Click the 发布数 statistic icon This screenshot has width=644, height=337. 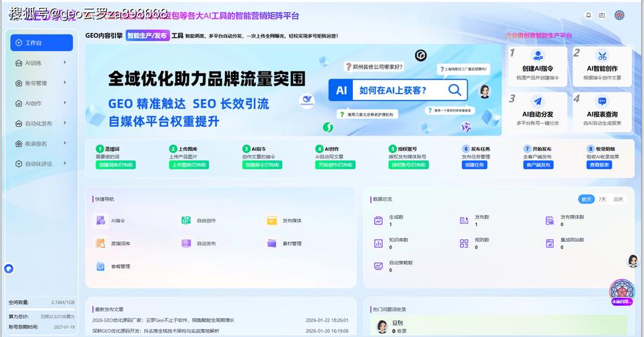pyautogui.click(x=464, y=220)
